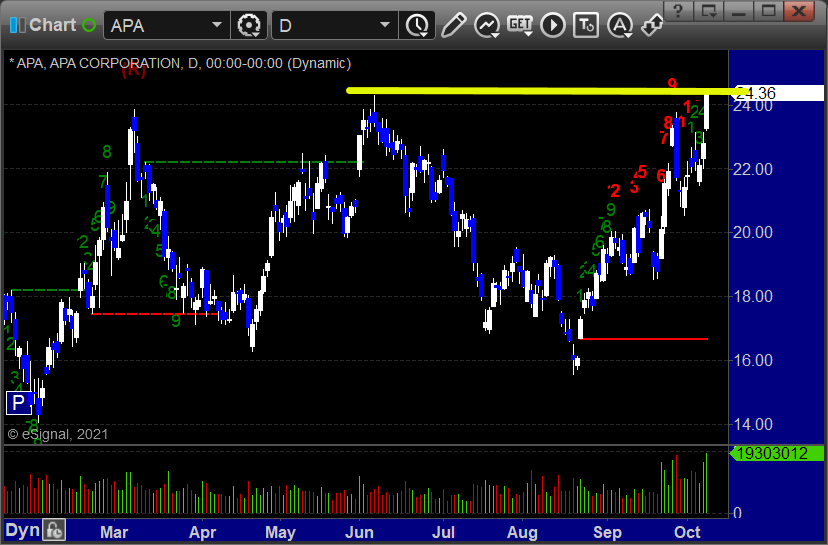Click the 16.00 price axis label
828x545 pixels.
[x=752, y=360]
